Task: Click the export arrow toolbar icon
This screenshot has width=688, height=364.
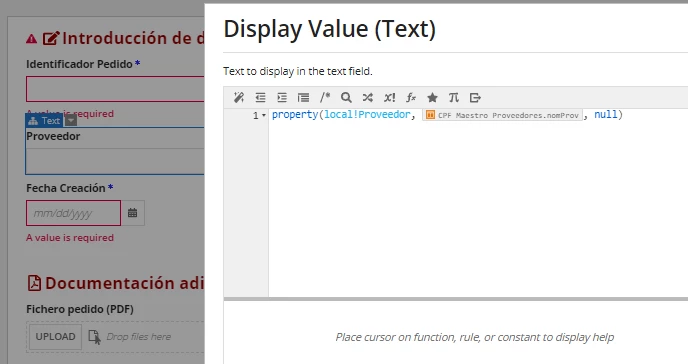Action: coord(475,97)
